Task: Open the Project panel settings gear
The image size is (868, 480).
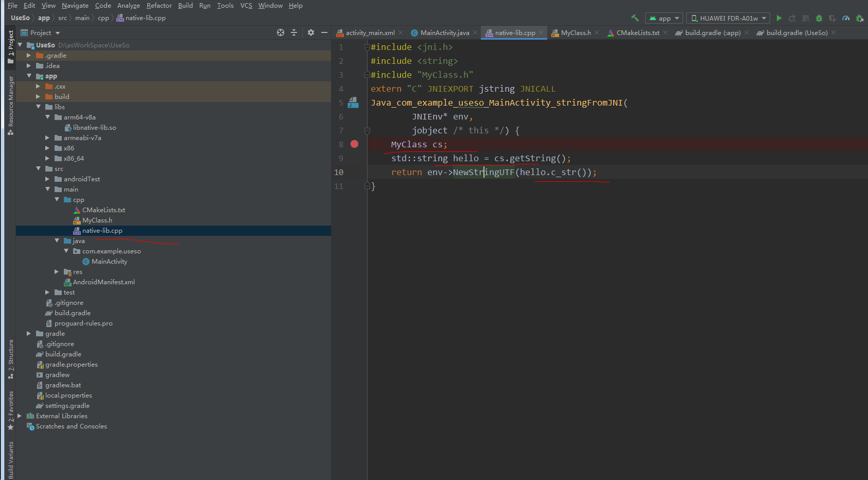Action: [311, 32]
